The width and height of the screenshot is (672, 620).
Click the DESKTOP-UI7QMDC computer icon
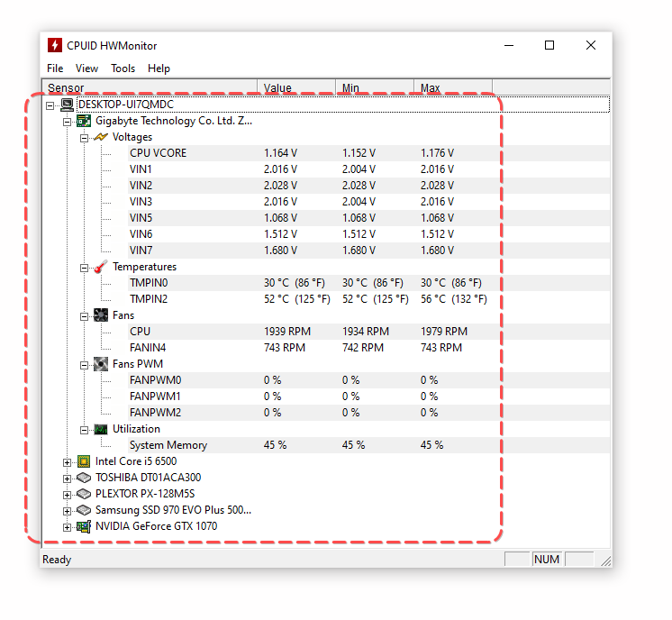coord(67,105)
